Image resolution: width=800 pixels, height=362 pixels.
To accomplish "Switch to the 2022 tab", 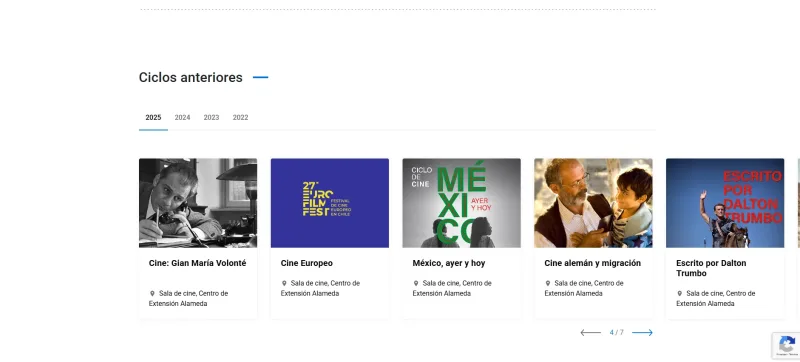I will click(240, 118).
